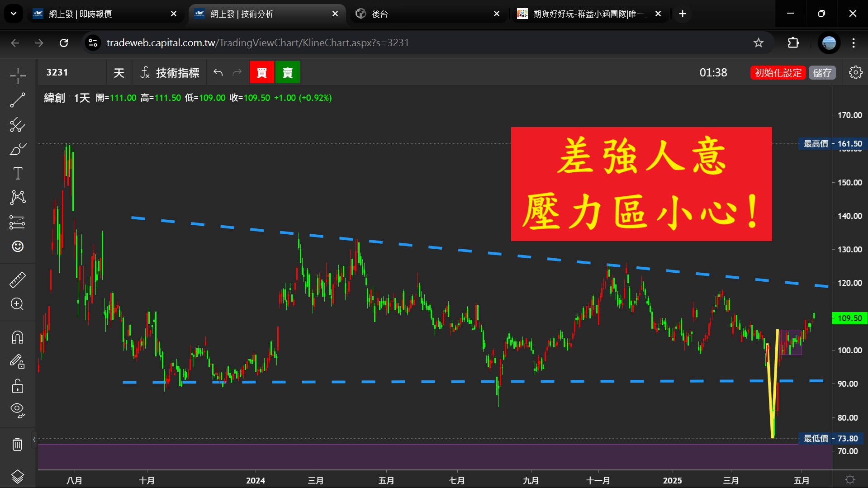Open the browser profile avatar
This screenshot has width=868, height=488.
pyautogui.click(x=829, y=43)
